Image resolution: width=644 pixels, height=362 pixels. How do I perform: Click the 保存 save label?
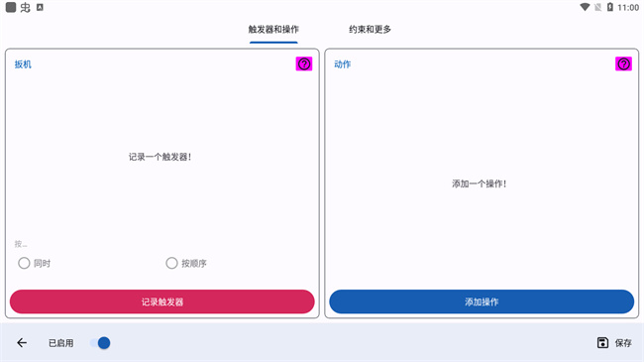click(623, 343)
